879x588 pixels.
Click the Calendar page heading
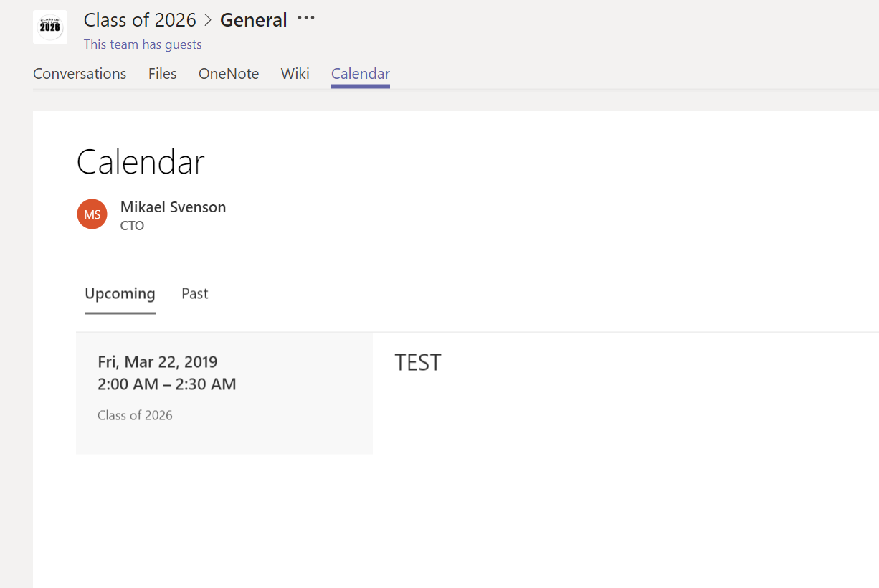141,162
